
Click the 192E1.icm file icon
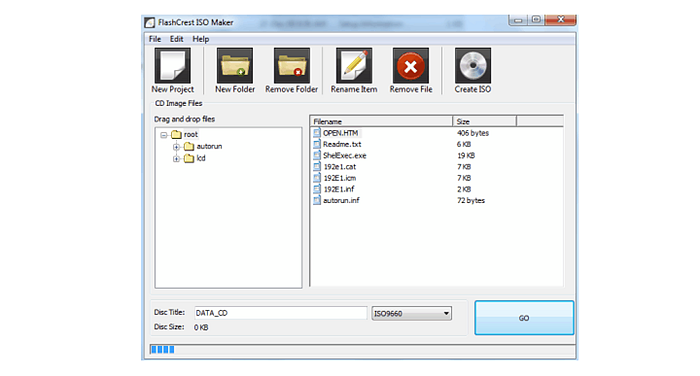(317, 177)
